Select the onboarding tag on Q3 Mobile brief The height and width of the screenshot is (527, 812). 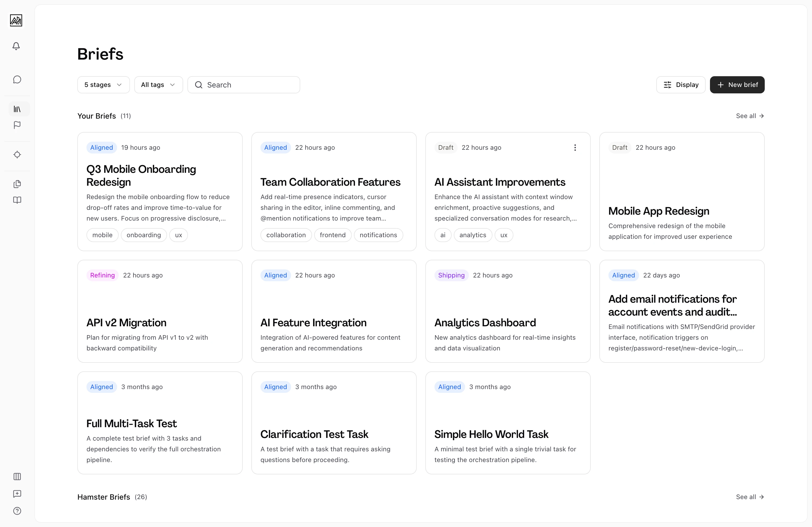click(x=144, y=235)
